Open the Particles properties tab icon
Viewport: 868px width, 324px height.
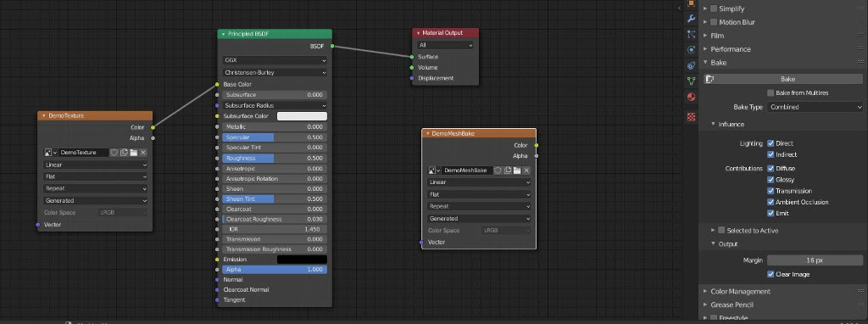point(691,34)
